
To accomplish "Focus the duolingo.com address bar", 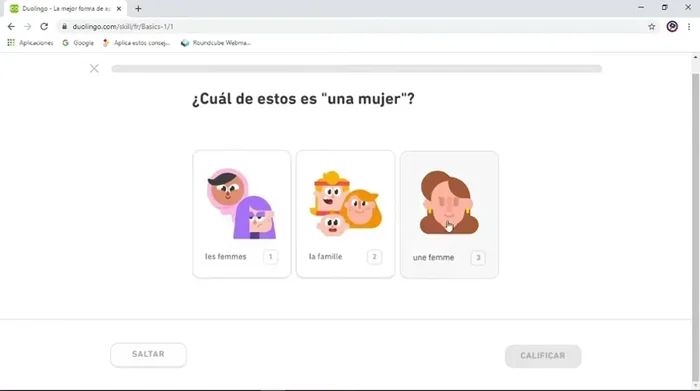I will [357, 27].
